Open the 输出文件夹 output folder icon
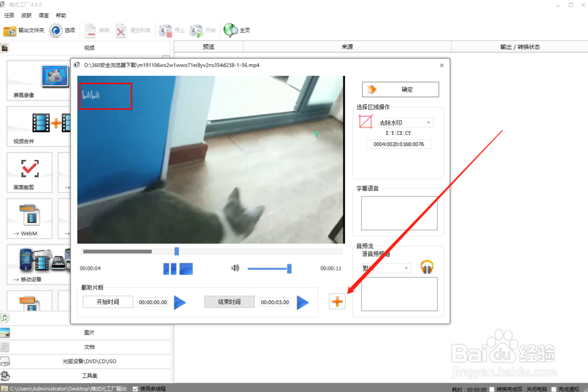 [11, 31]
